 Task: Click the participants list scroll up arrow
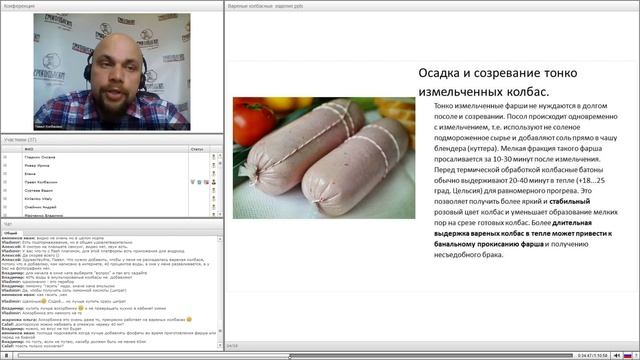220,156
